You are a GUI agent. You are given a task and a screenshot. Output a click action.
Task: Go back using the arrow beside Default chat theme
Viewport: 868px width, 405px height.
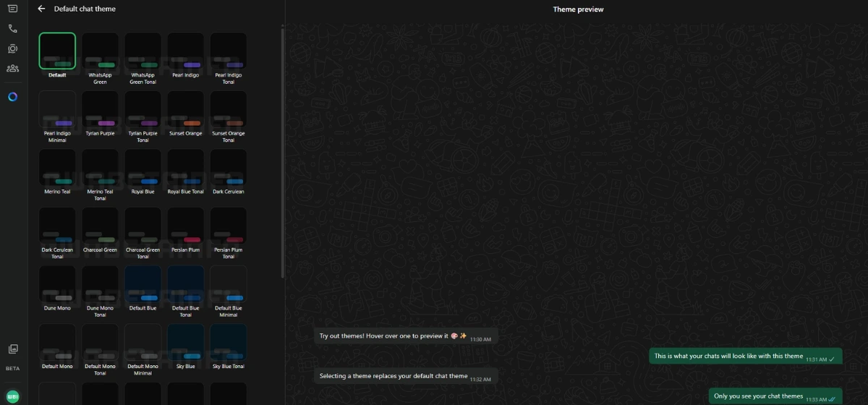point(41,9)
